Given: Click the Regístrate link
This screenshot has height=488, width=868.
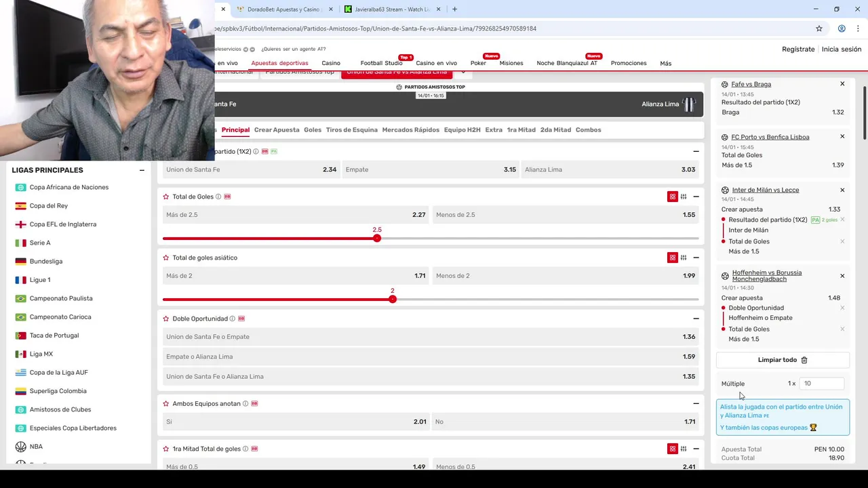Looking at the screenshot, I should (798, 49).
